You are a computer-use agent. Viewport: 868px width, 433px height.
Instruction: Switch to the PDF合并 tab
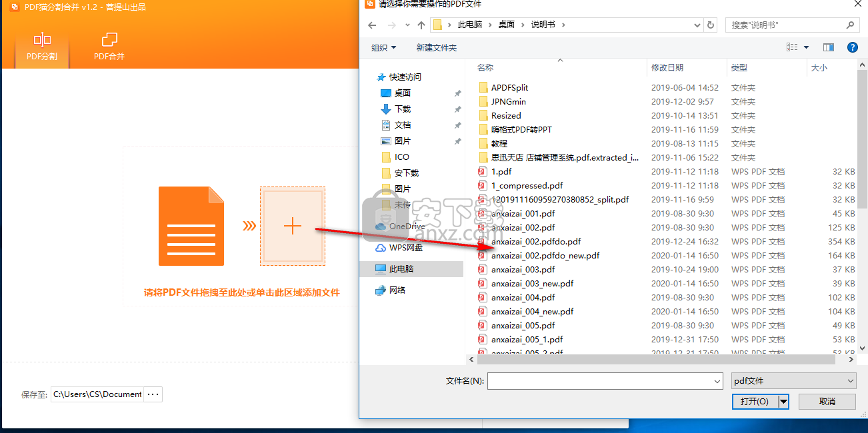tap(108, 47)
